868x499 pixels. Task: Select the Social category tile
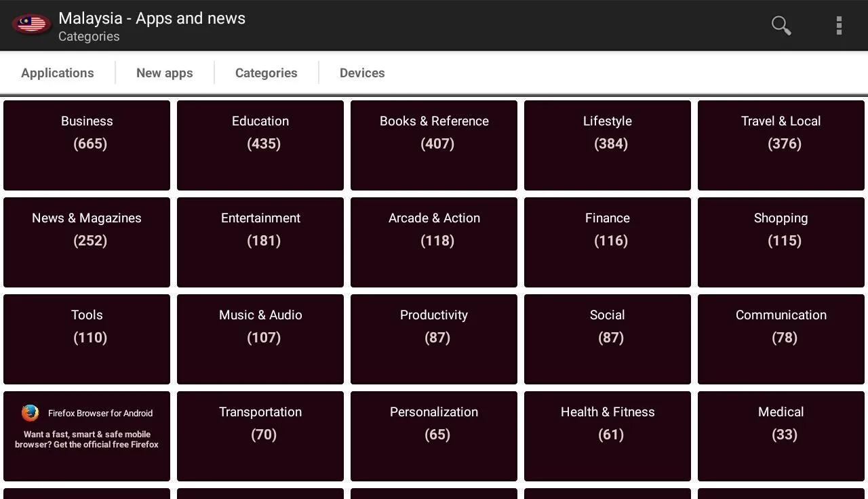click(x=608, y=339)
